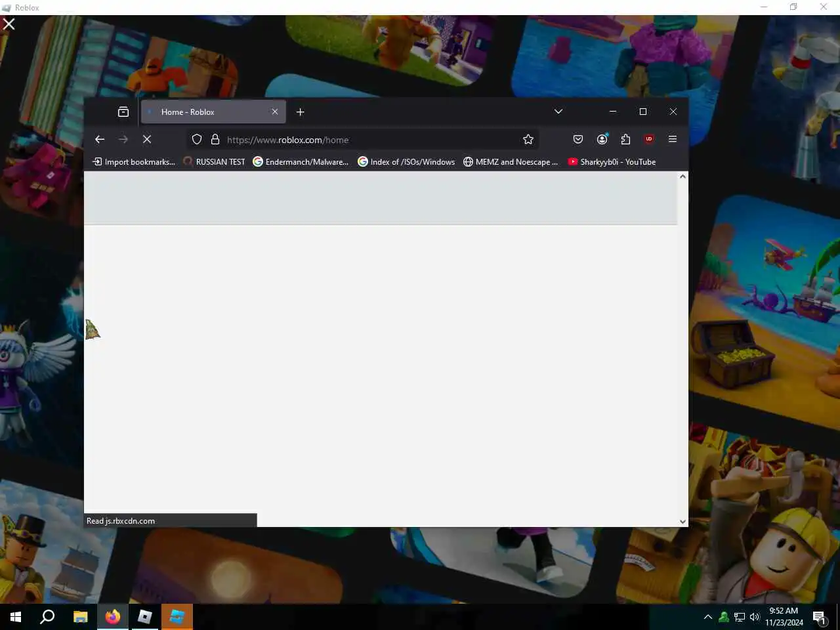This screenshot has width=840, height=630.
Task: Open RUSSIAN TEST bookmark
Action: point(214,162)
